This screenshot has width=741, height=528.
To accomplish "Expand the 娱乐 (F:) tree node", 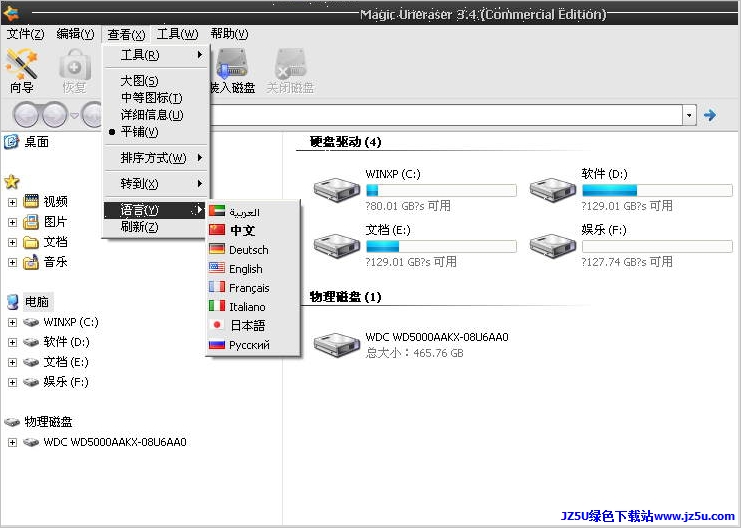I will pos(12,382).
